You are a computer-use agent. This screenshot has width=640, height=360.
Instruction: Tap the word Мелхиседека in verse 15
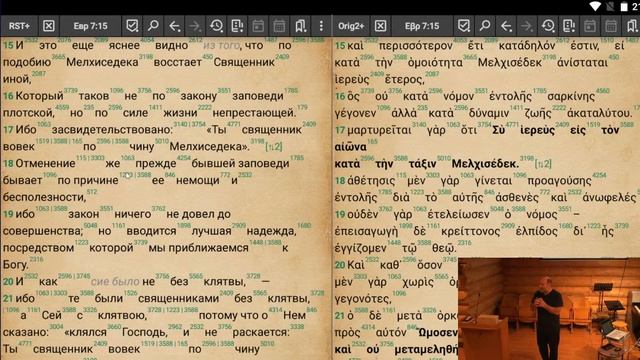tap(102, 62)
